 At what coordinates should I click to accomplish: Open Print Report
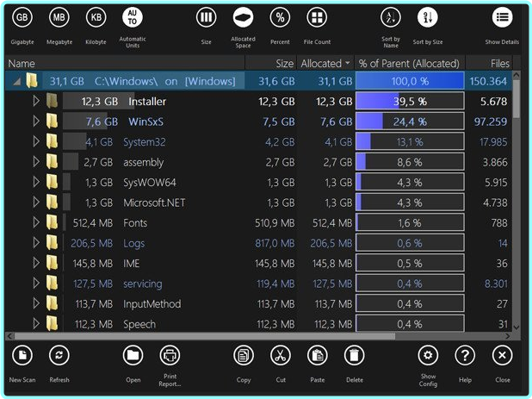(170, 355)
